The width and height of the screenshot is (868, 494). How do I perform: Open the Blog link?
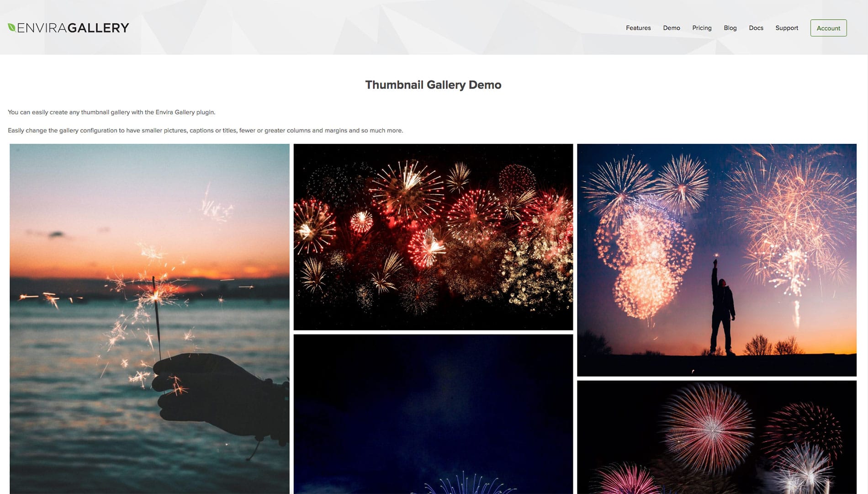coord(730,28)
